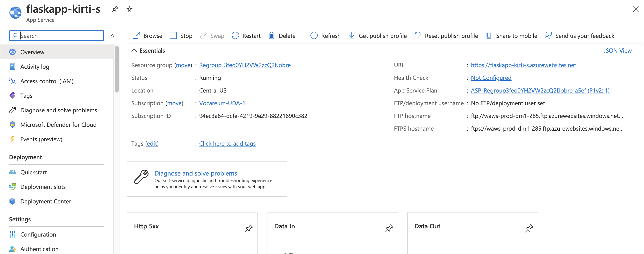Collapse the Essentials section

pos(134,50)
